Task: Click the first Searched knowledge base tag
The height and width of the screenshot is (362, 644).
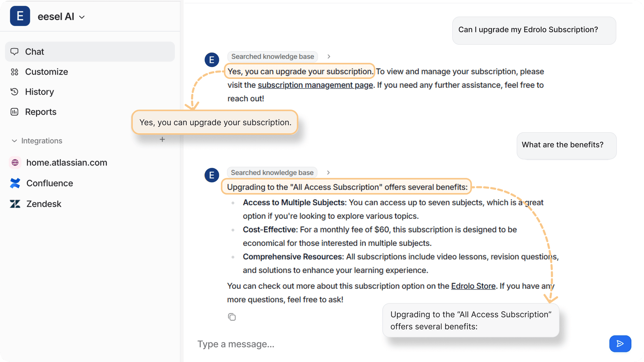Action: [273, 56]
